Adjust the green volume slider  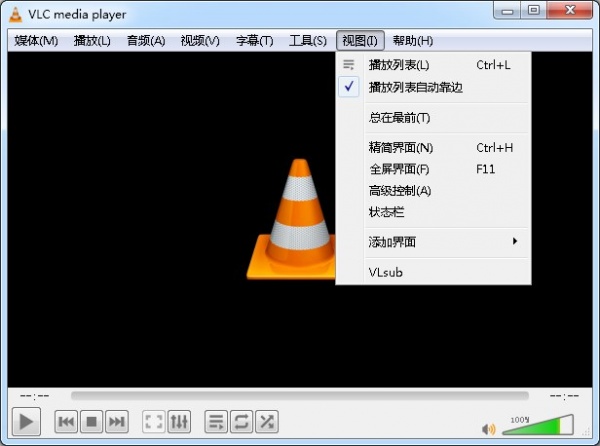538,425
